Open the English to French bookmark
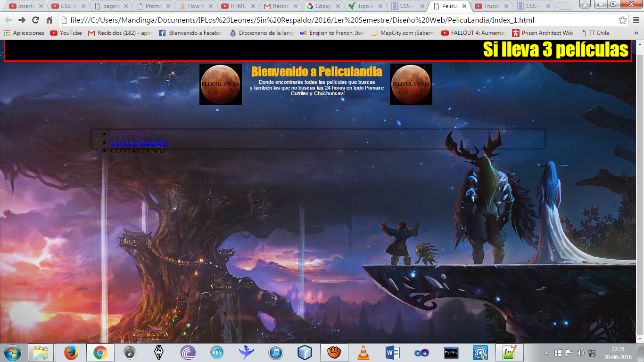The width and height of the screenshot is (644, 362). pyautogui.click(x=332, y=33)
